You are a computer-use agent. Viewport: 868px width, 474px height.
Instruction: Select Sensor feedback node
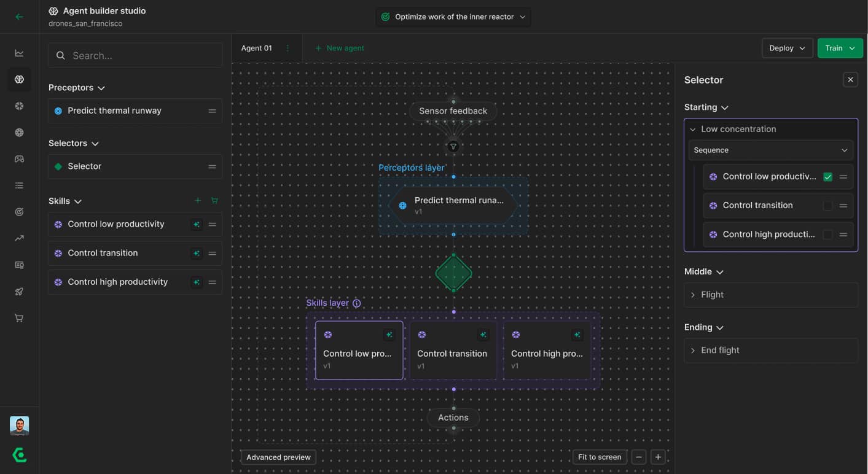point(453,111)
